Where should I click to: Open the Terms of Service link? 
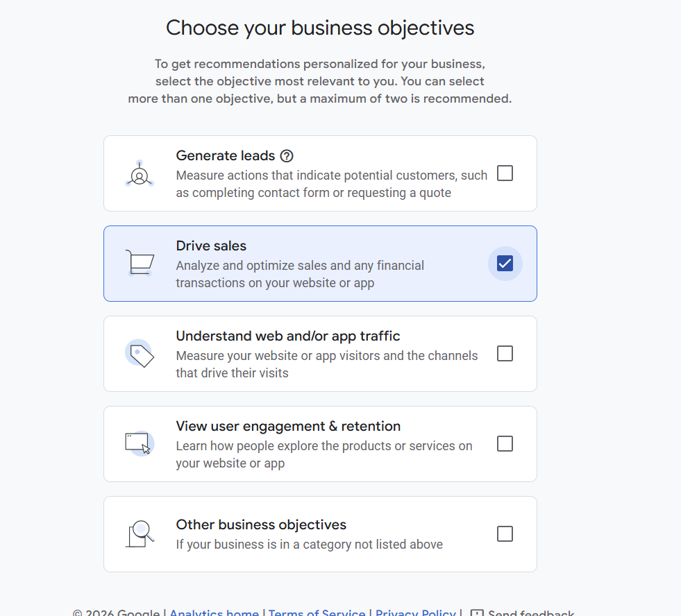317,613
